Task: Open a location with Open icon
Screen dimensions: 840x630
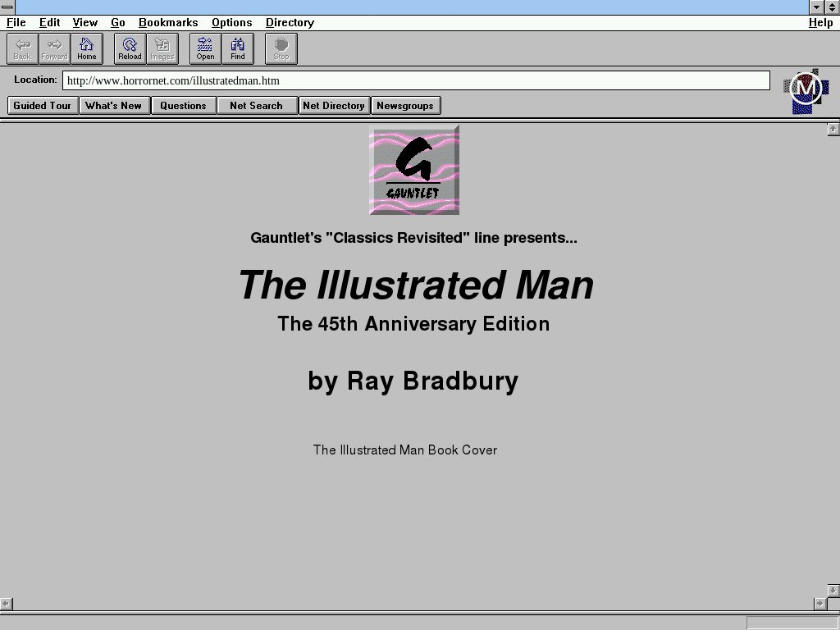Action: click(x=205, y=48)
